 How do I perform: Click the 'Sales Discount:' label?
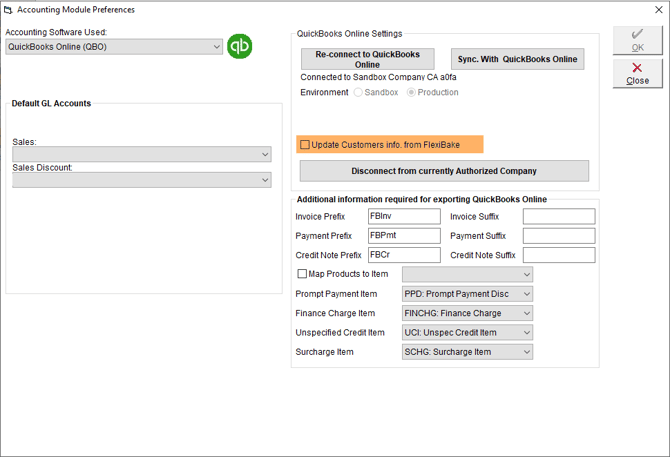click(42, 167)
